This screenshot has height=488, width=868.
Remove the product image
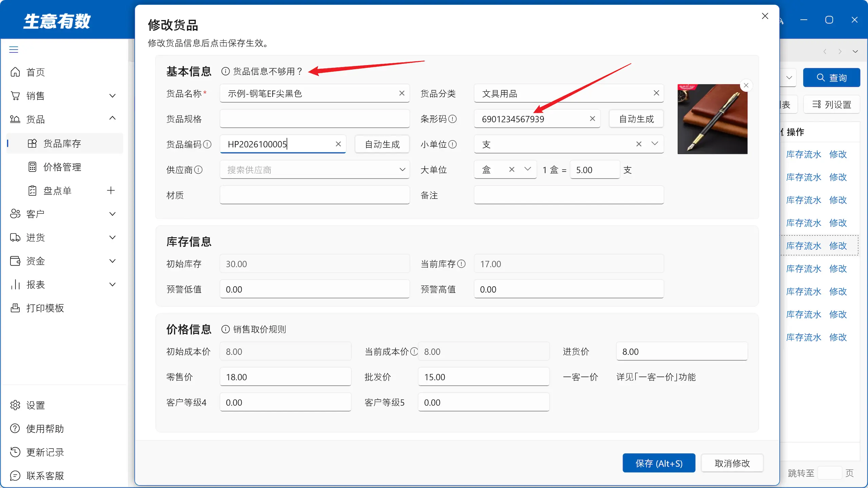point(746,85)
